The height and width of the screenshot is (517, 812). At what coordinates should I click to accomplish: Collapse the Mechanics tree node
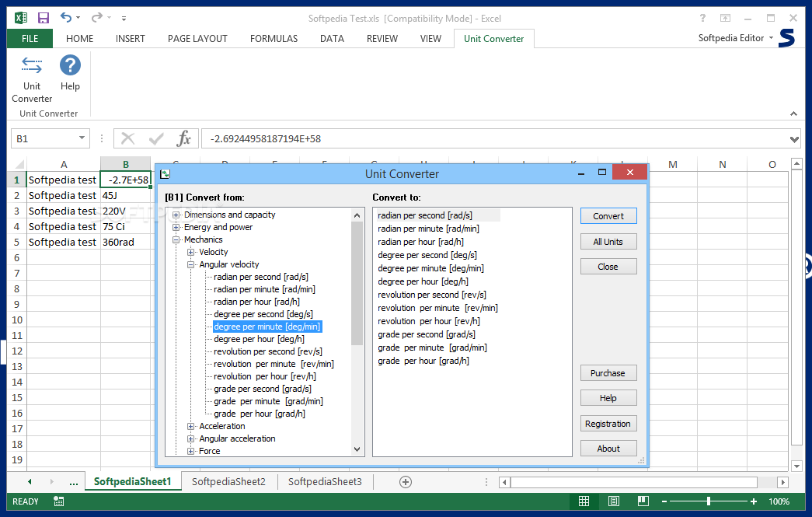(176, 240)
